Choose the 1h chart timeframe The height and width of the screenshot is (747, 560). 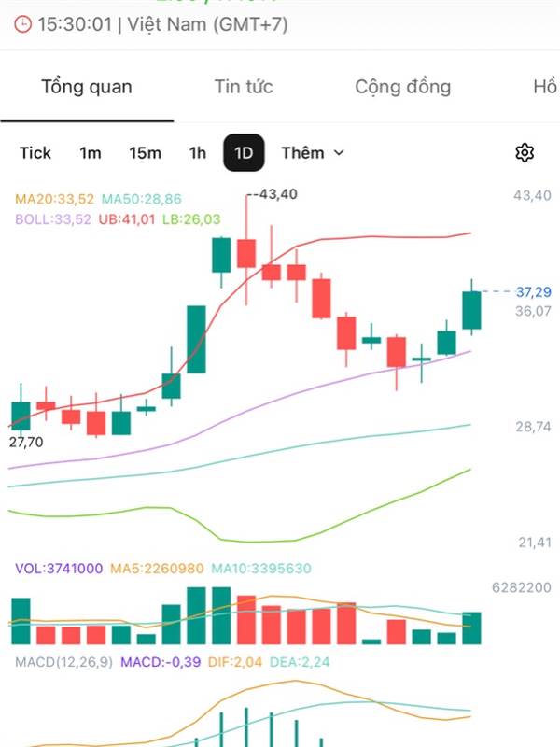(x=197, y=153)
